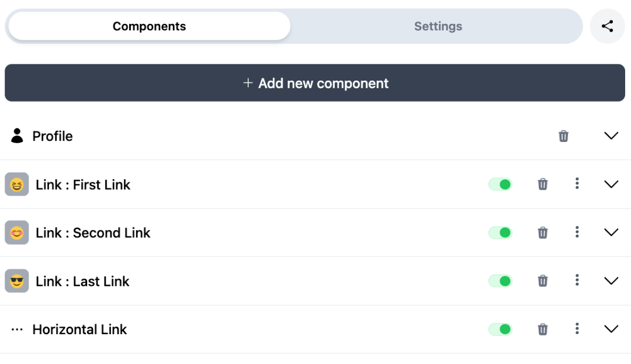Click the Horizontal Link trash icon
Viewport: 631px width, 364px height.
(x=543, y=330)
